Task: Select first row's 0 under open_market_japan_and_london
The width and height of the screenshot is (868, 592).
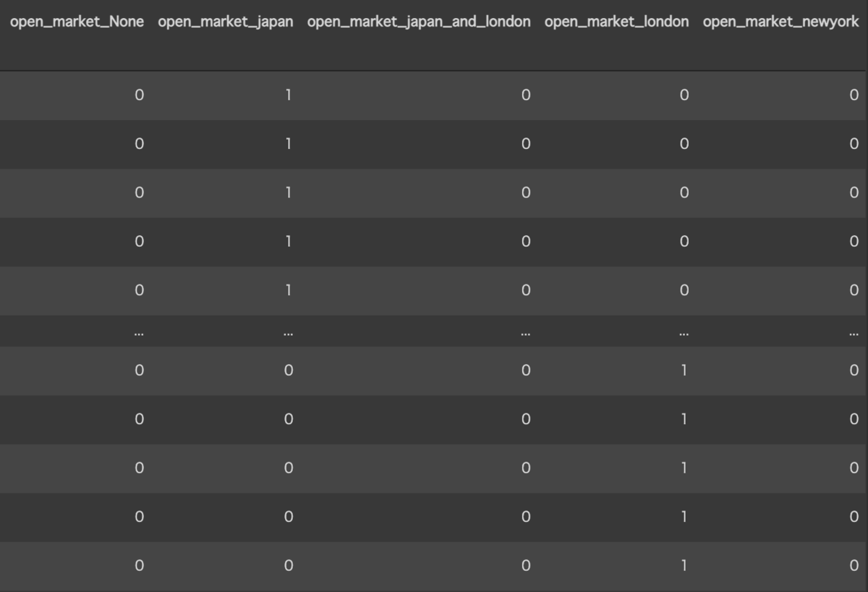Action: pos(525,95)
